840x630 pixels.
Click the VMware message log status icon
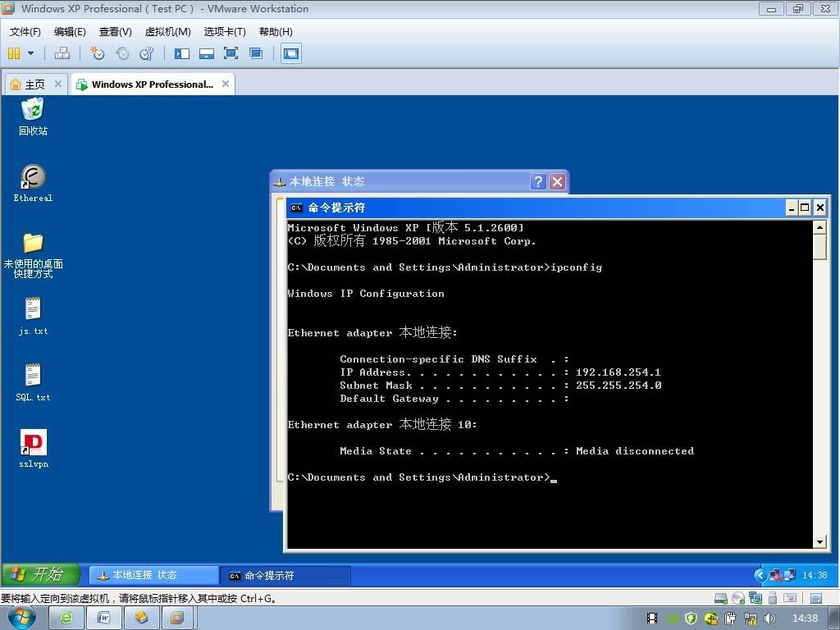816,598
